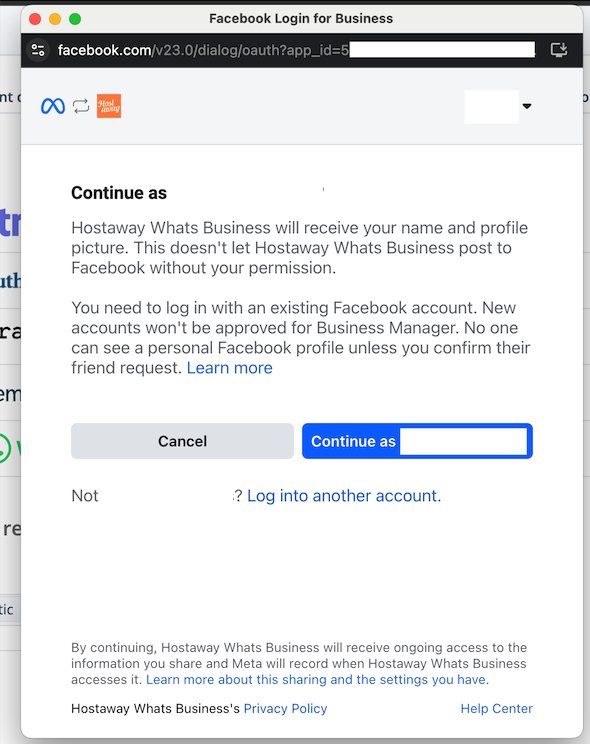Minimize the window using yellow button
590x744 pixels.
click(55, 19)
